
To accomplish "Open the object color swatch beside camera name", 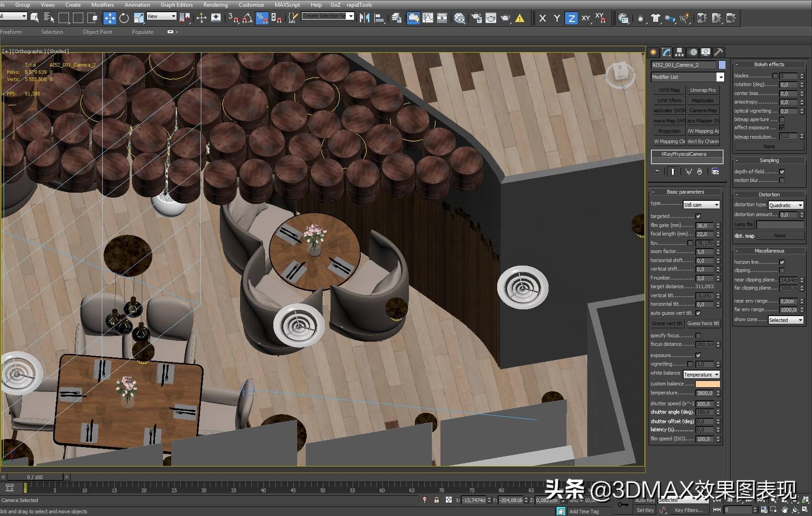I will coord(722,65).
